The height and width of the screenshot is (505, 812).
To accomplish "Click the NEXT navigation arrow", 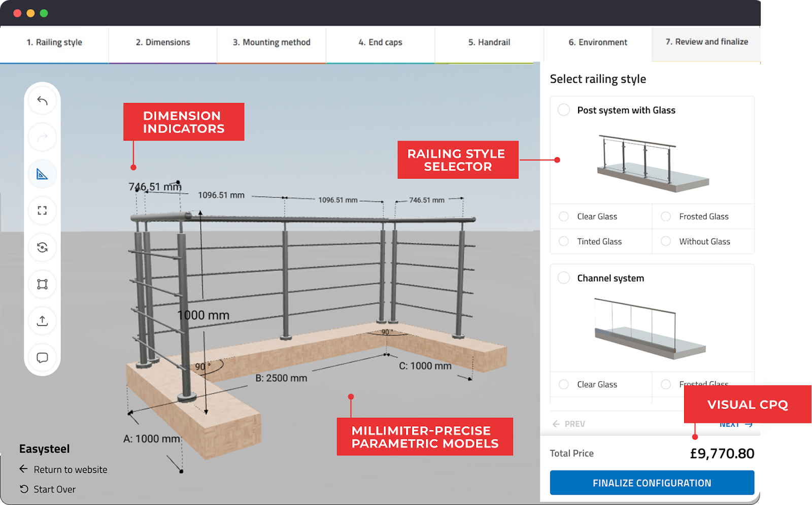I will [x=735, y=424].
